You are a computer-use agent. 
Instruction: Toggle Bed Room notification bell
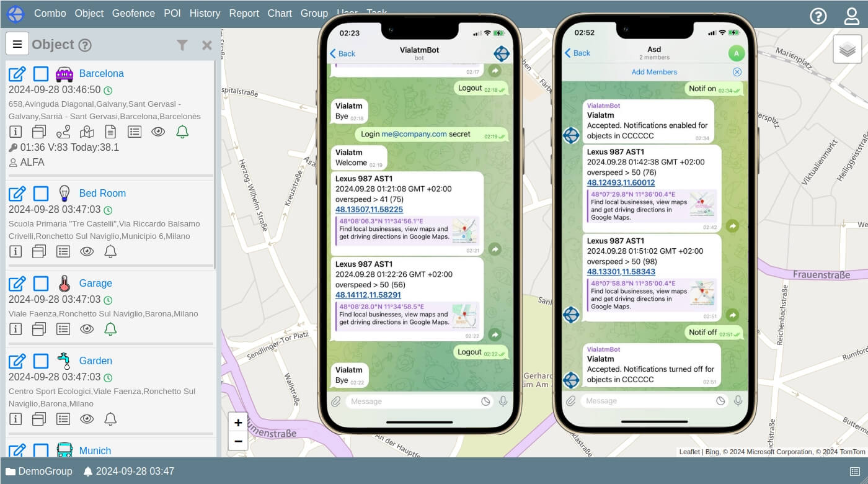tap(110, 251)
